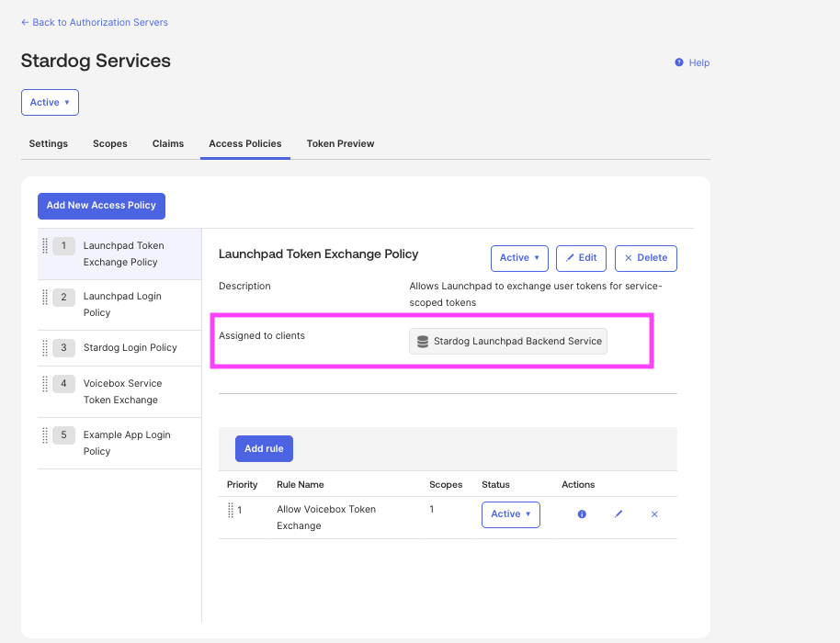Click the rule info icon for Allow Voicebox Token Exchange
This screenshot has height=643, width=840.
[x=582, y=514]
